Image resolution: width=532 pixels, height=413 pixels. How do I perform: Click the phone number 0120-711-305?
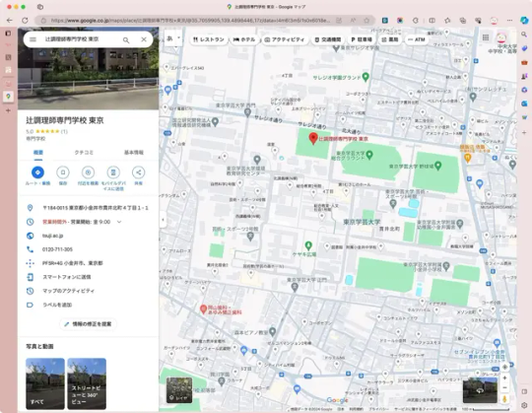coord(57,249)
